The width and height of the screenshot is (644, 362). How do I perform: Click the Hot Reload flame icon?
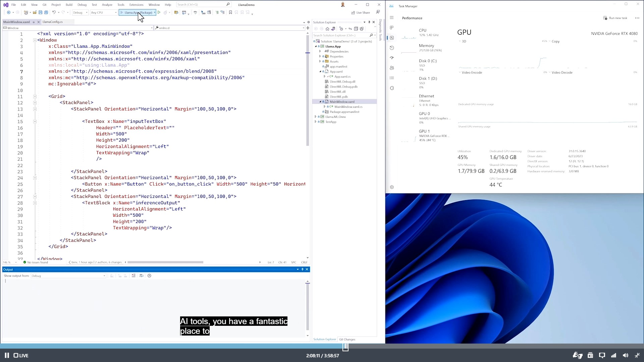tap(165, 12)
